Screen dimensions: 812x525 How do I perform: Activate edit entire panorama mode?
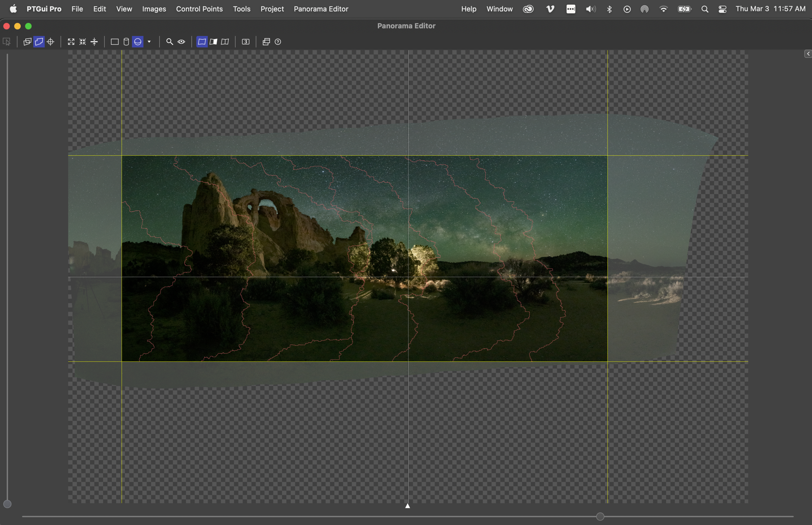(39, 42)
